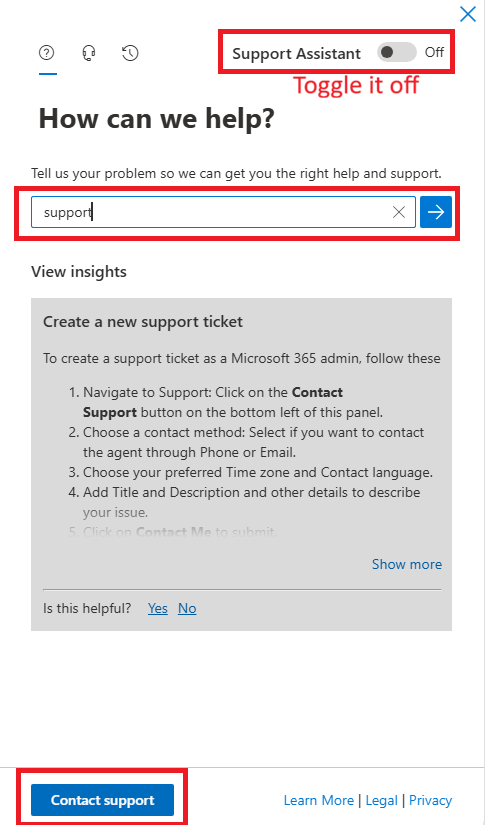Submit the search with the arrow button
The image size is (486, 825).
click(436, 212)
